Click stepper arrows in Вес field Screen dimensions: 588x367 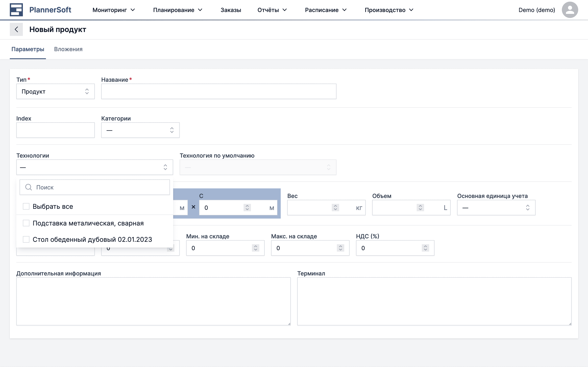pyautogui.click(x=335, y=208)
